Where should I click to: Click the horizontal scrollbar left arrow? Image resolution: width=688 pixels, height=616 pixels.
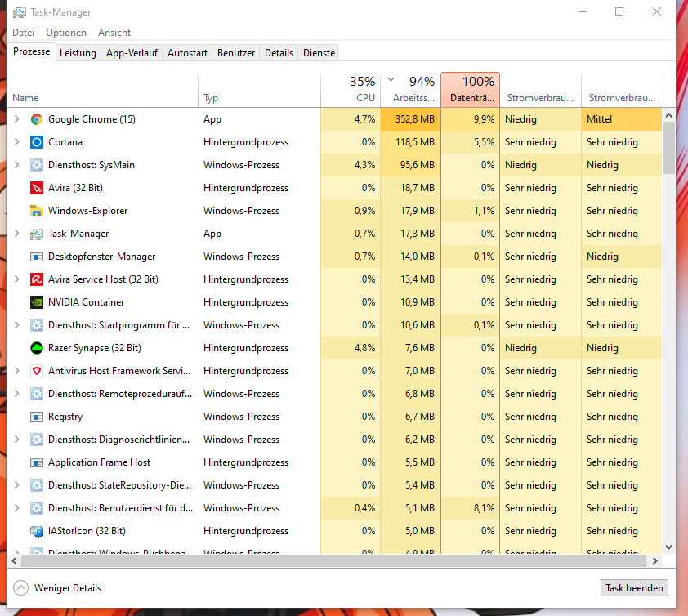[x=14, y=560]
